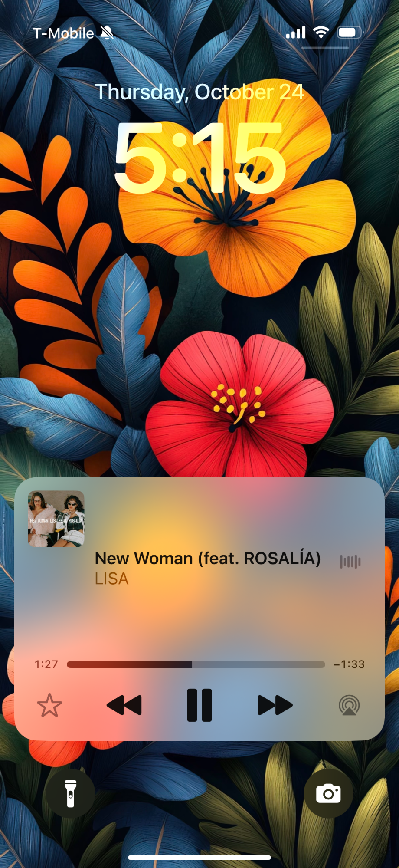Screen dimensions: 399x868
Task: Open the New Woman album artwork
Action: coord(56,519)
